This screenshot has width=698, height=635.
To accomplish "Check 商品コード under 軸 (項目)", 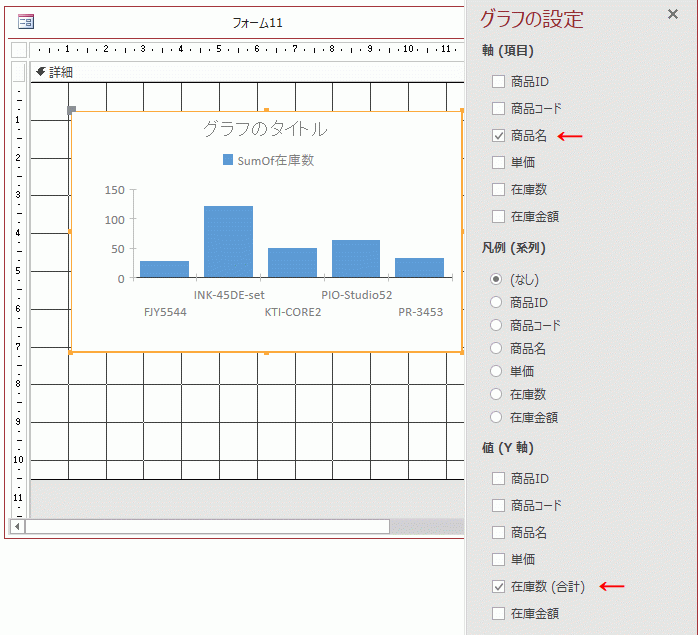I will (498, 108).
